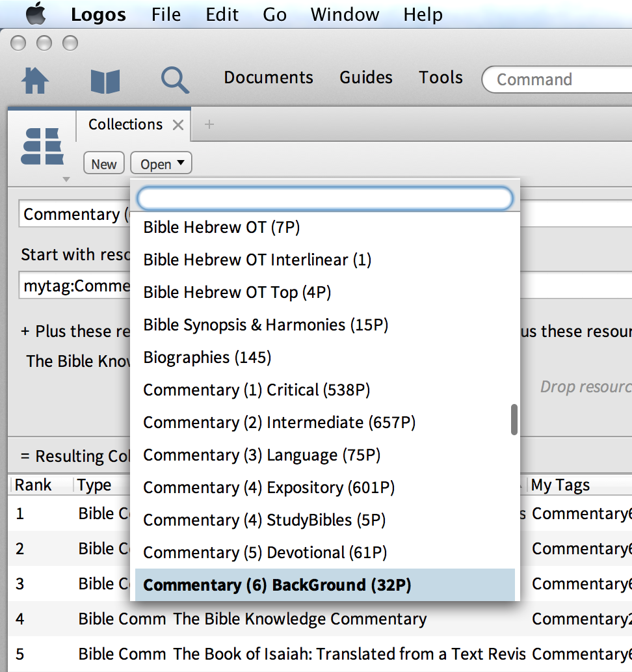Open the File menu
632x672 pixels.
pos(166,14)
